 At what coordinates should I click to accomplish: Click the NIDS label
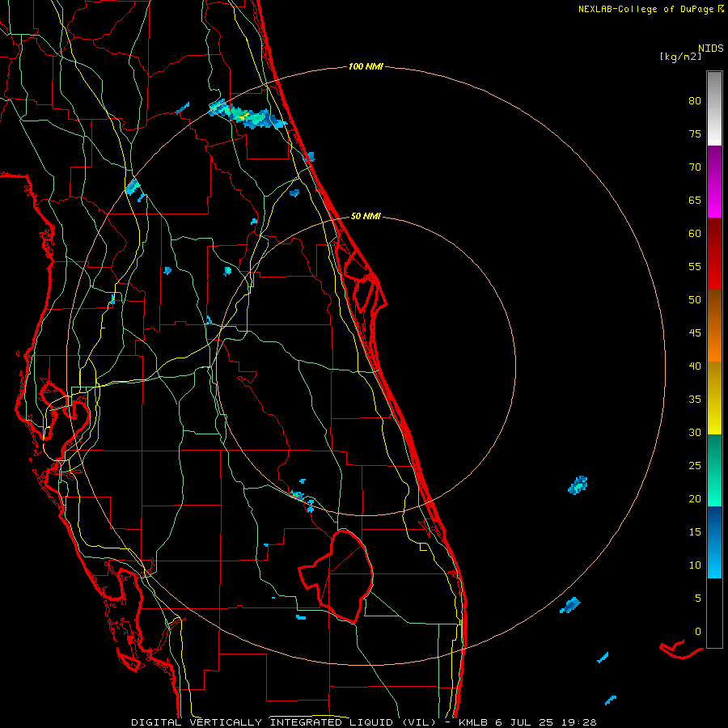coord(710,49)
